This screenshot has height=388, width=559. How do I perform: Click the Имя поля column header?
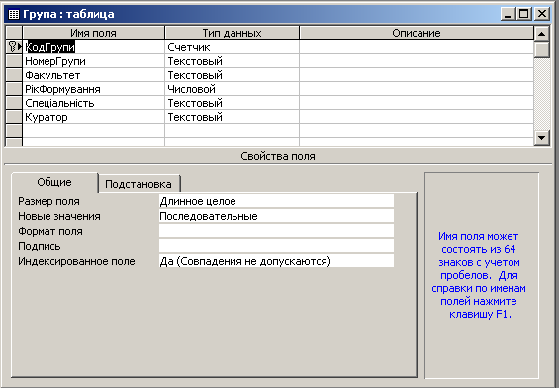[93, 33]
